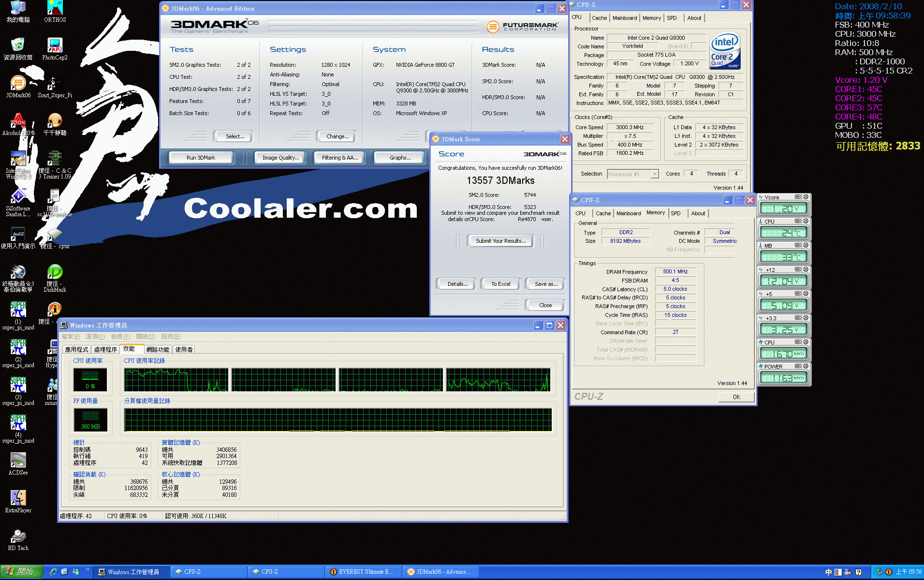Open the 檢視 menu in Task Manager
This screenshot has height=580, width=924.
pos(120,337)
